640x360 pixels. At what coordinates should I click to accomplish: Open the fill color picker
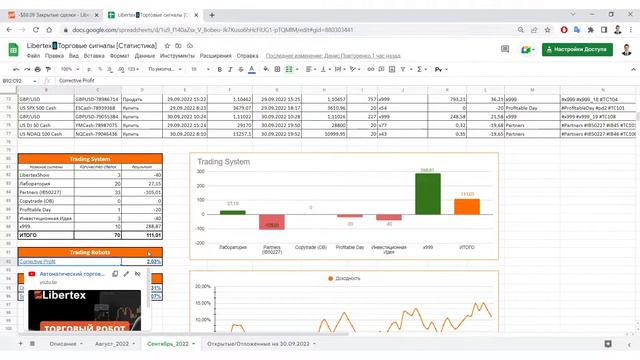coord(266,69)
